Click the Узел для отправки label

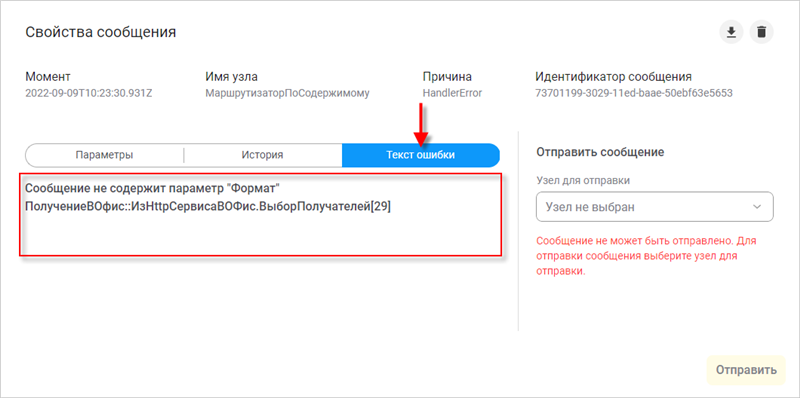click(x=583, y=180)
